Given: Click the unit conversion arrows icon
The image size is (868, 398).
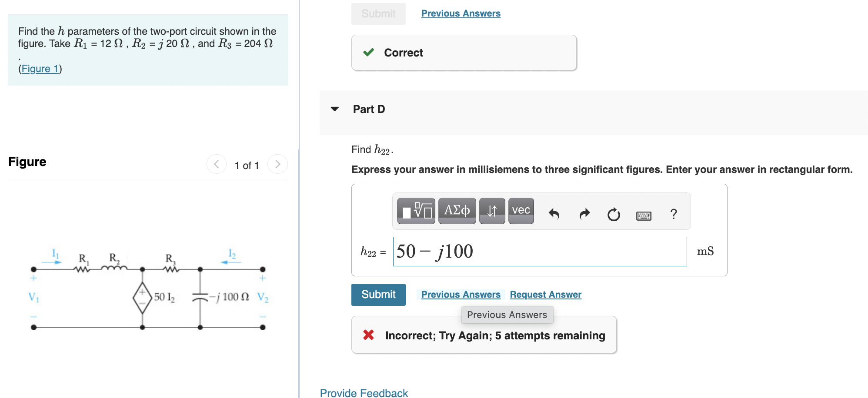Looking at the screenshot, I should click(492, 211).
